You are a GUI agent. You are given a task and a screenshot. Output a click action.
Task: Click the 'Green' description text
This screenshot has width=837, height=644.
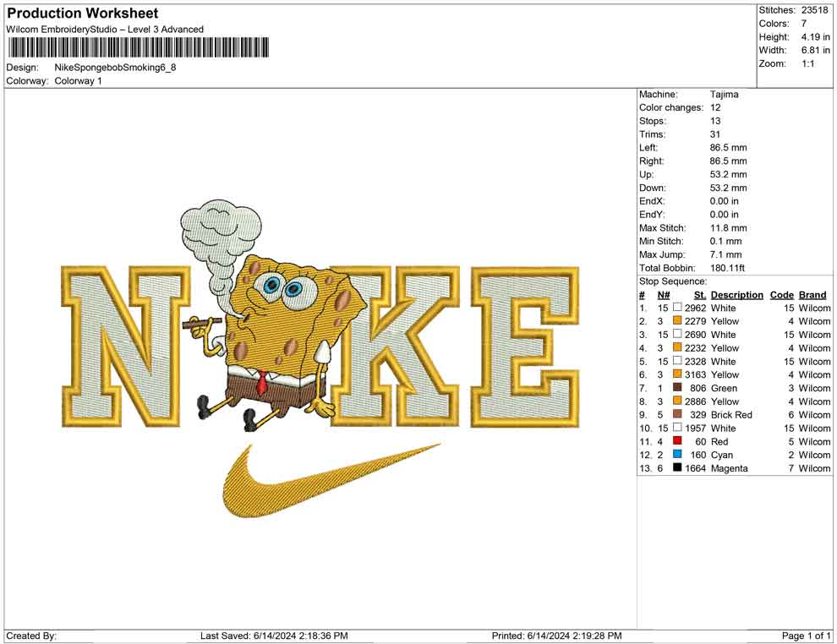coord(724,388)
